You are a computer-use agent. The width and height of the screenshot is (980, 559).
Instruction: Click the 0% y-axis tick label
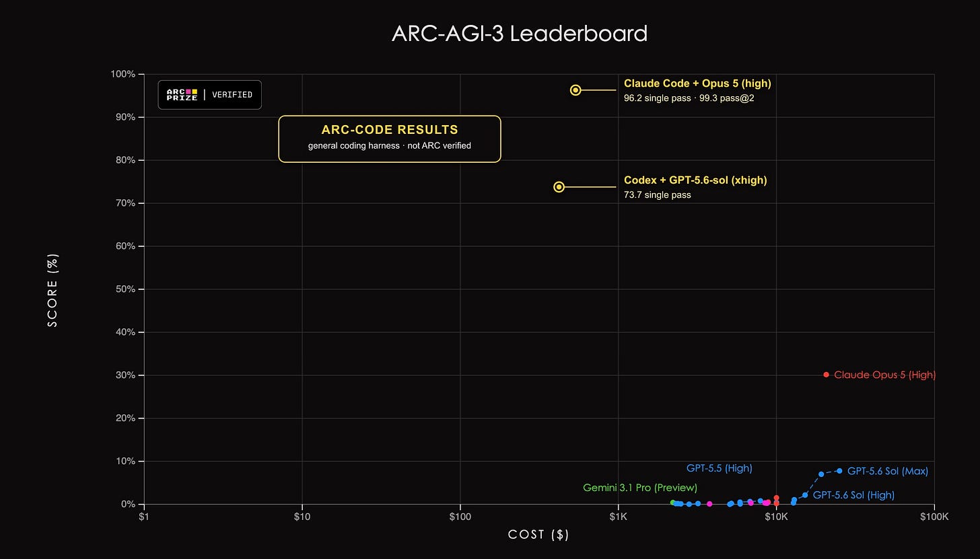click(x=128, y=505)
